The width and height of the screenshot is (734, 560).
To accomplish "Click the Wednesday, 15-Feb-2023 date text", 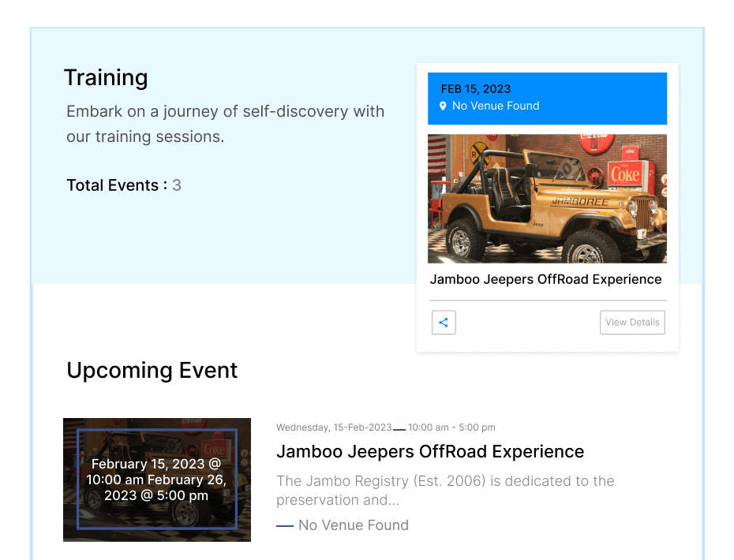I will pyautogui.click(x=334, y=427).
